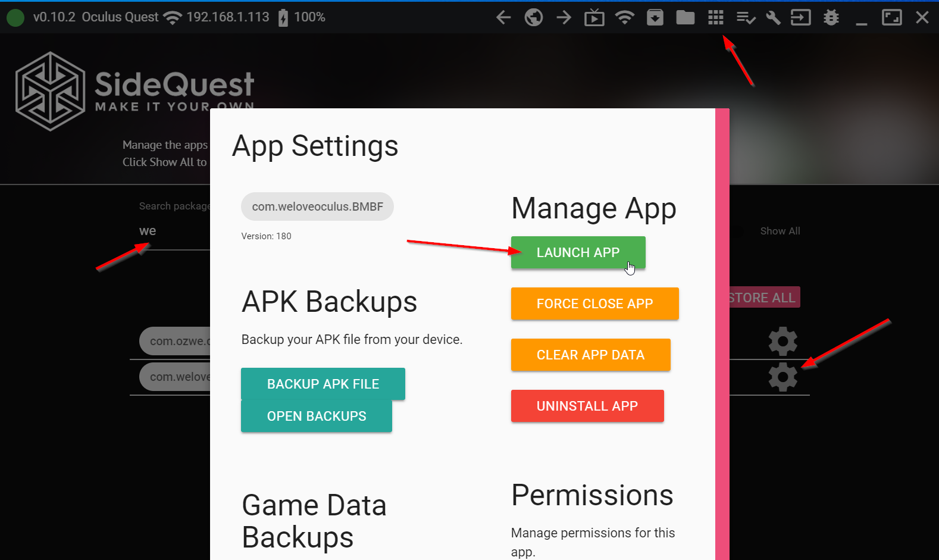The image size is (939, 560).
Task: Close the SideQuest window
Action: (922, 17)
